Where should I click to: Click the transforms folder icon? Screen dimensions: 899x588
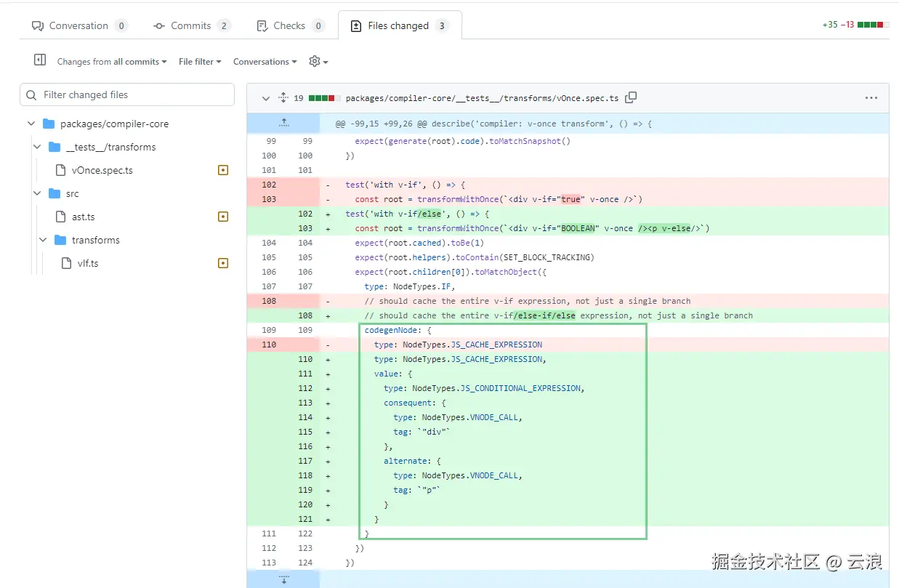60,240
